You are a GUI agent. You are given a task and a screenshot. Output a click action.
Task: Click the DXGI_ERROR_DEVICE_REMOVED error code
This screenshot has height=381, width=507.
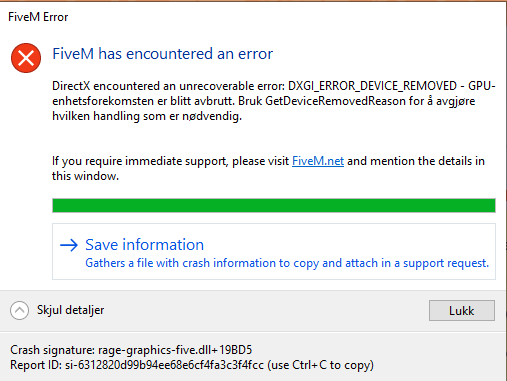pyautogui.click(x=372, y=86)
